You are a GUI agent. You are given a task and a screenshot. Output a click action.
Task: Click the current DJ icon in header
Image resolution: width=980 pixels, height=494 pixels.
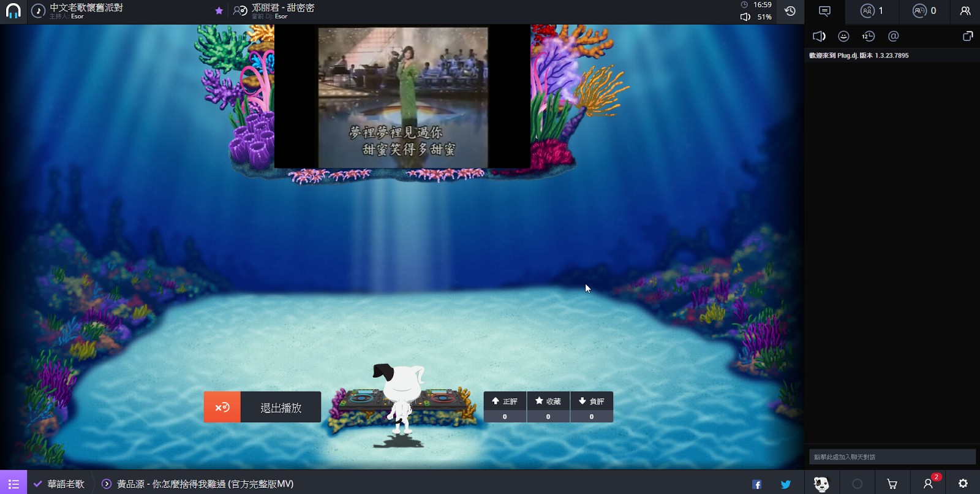[240, 11]
